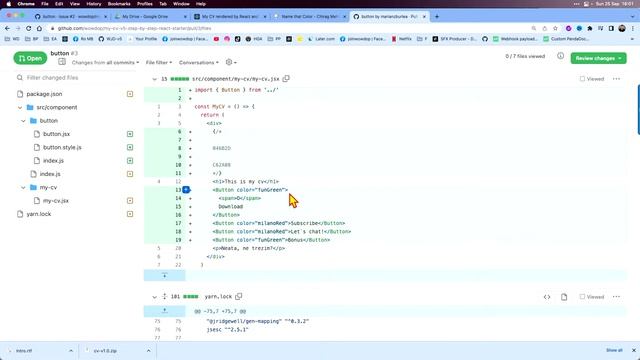The width and height of the screenshot is (640, 360).
Task: Select button.style.js in the file tree
Action: point(62,147)
